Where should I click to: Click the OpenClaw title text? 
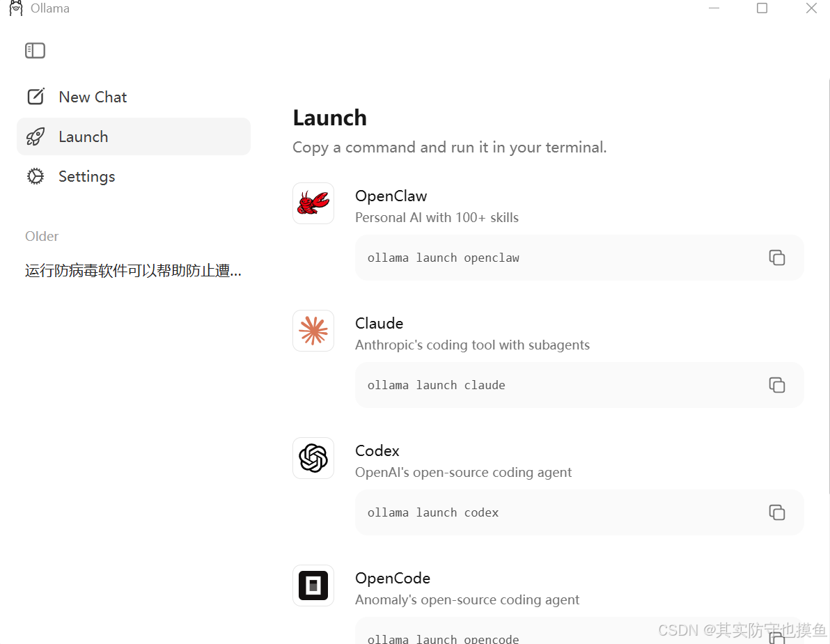point(391,196)
